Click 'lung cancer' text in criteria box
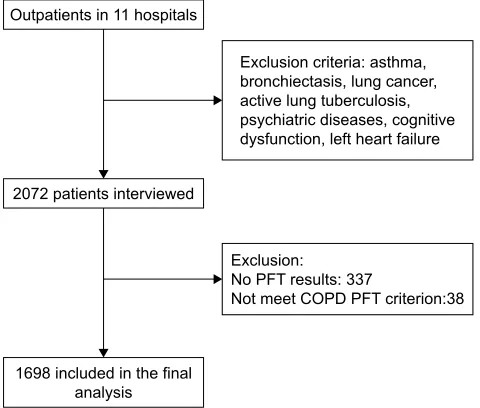 [x=394, y=82]
